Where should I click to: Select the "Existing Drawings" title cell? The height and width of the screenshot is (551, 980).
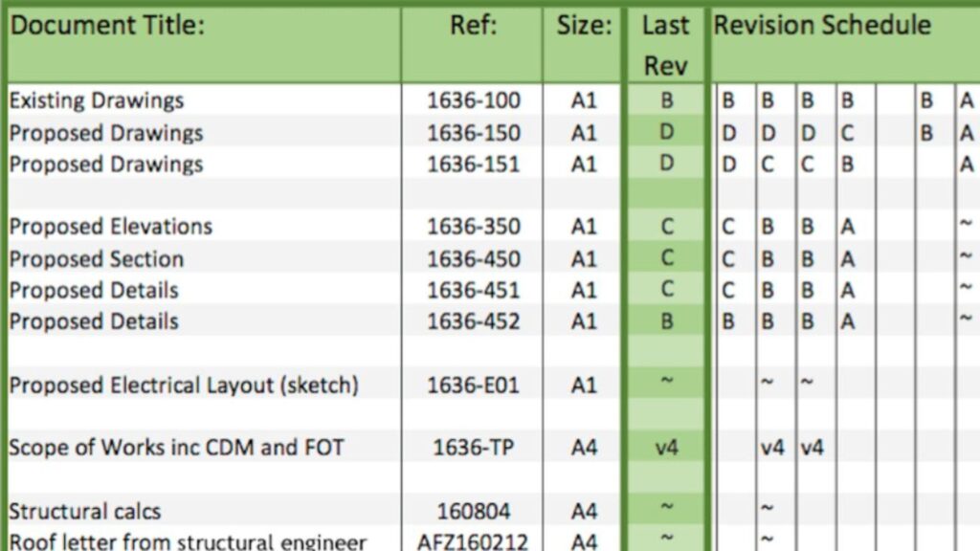click(x=96, y=100)
